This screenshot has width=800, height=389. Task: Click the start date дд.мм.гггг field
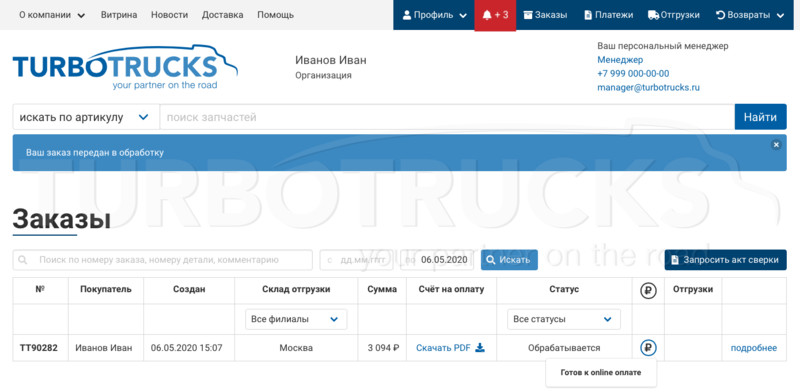pos(356,260)
